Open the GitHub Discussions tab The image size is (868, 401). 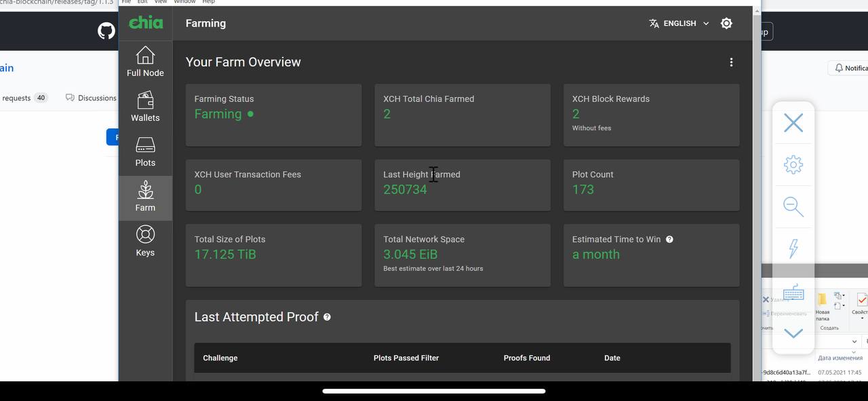point(92,98)
